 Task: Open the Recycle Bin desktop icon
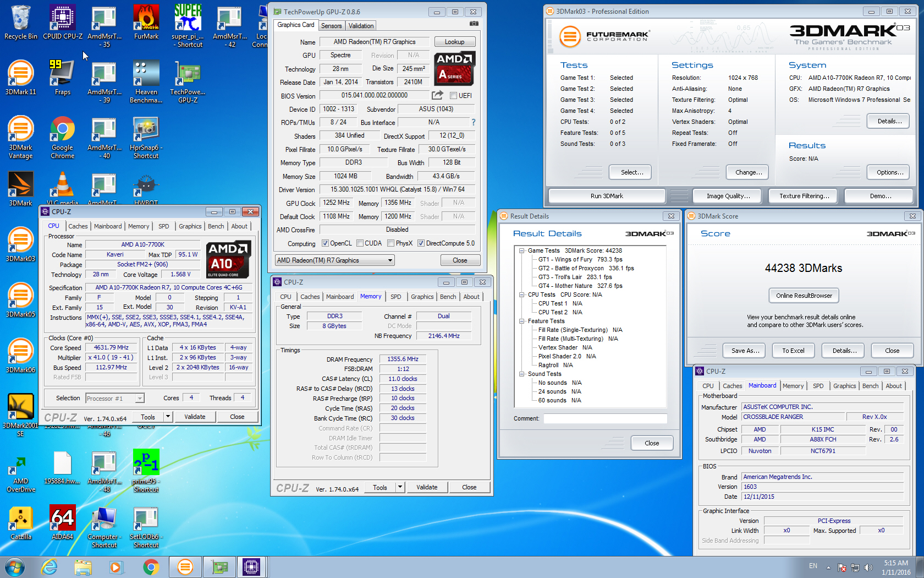click(20, 23)
